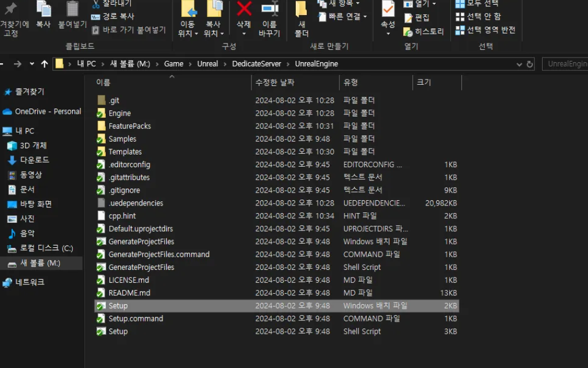This screenshot has width=588, height=368.
Task: Open the History (히스토리) ribbon command
Action: tap(424, 31)
